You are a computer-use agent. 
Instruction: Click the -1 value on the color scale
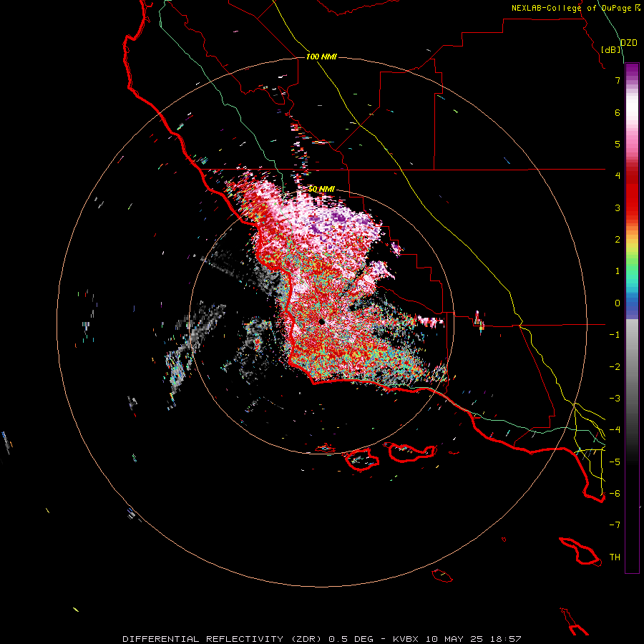(x=615, y=335)
